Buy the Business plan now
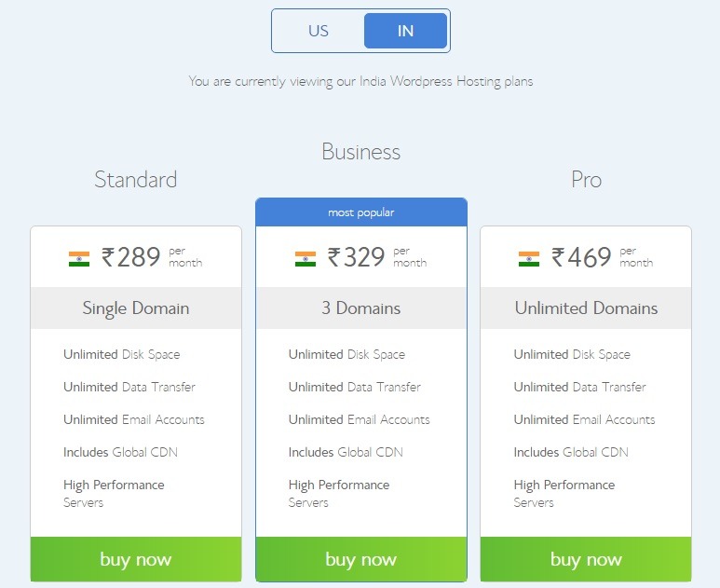Viewport: 720px width, 588px height. click(360, 559)
